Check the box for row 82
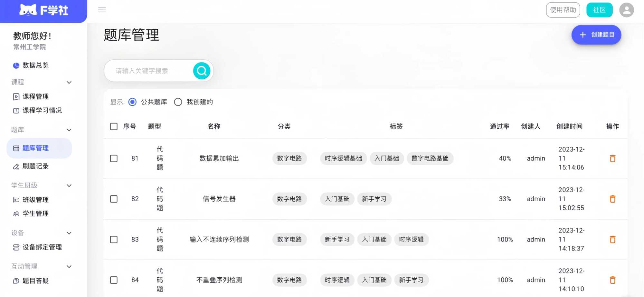The image size is (644, 297). pos(114,199)
